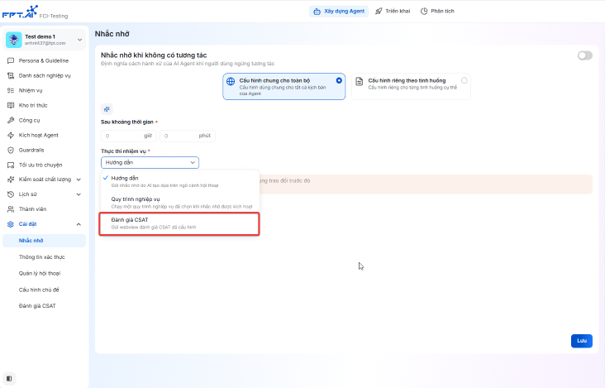Viewport: 605px width, 388px height.
Task: Select the Kiểm soát chất lượng sparkle icon
Action: (x=10, y=179)
